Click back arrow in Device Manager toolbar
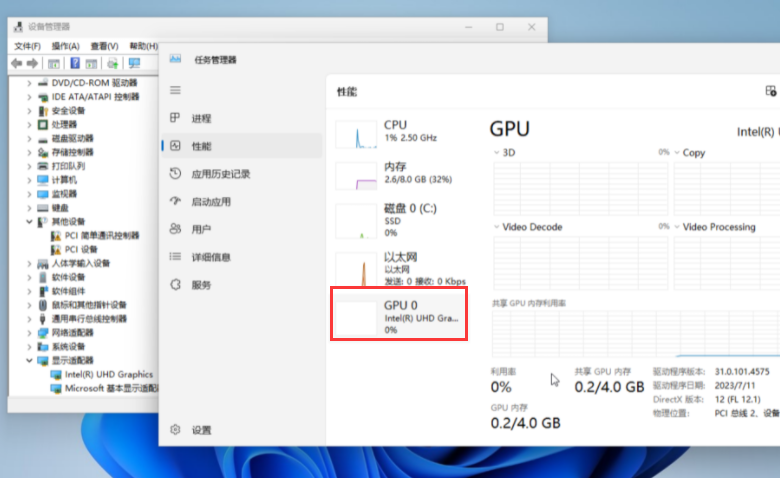780x478 pixels. (16, 63)
